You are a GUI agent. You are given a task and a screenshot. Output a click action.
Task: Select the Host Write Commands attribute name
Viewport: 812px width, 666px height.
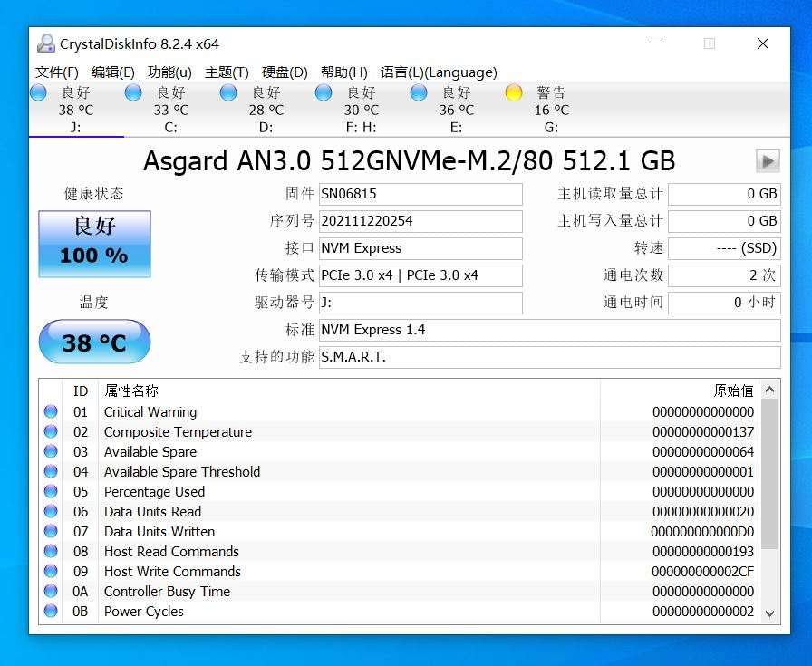pyautogui.click(x=172, y=572)
